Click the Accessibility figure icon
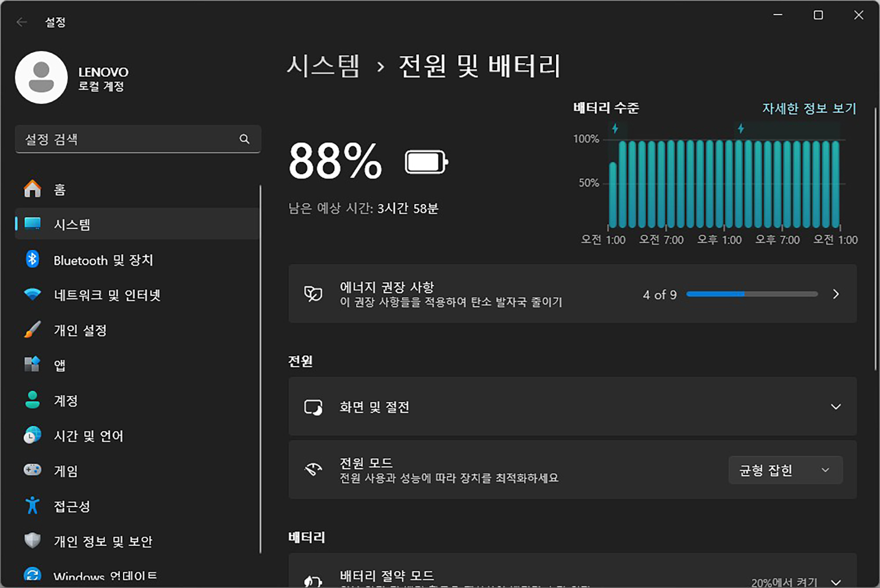This screenshot has height=588, width=880. [x=32, y=506]
